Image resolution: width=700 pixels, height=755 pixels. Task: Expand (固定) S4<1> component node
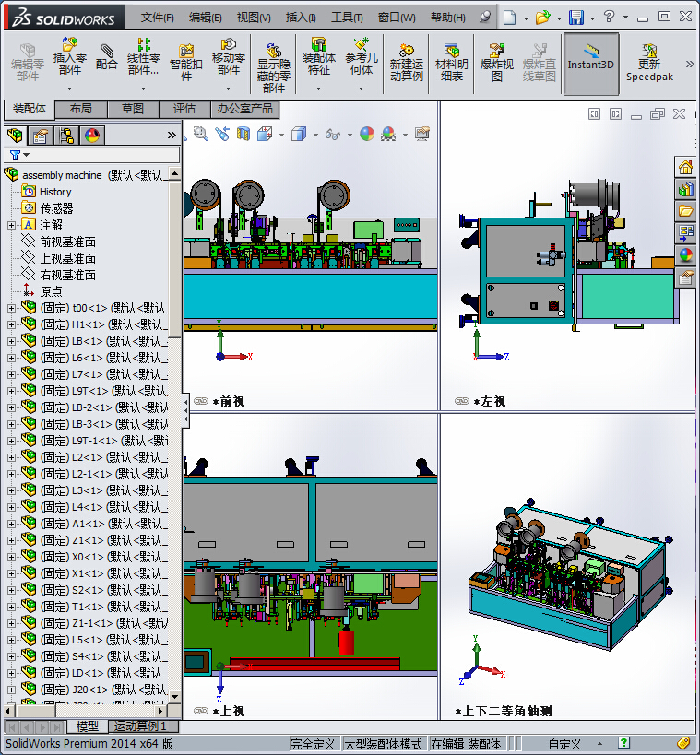pos(12,656)
